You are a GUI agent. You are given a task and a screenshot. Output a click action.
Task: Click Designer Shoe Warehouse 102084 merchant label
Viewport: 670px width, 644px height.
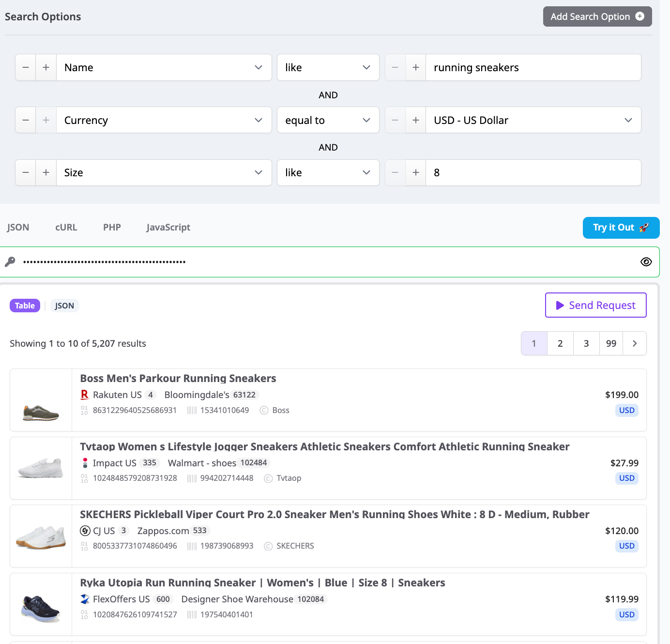pos(254,599)
